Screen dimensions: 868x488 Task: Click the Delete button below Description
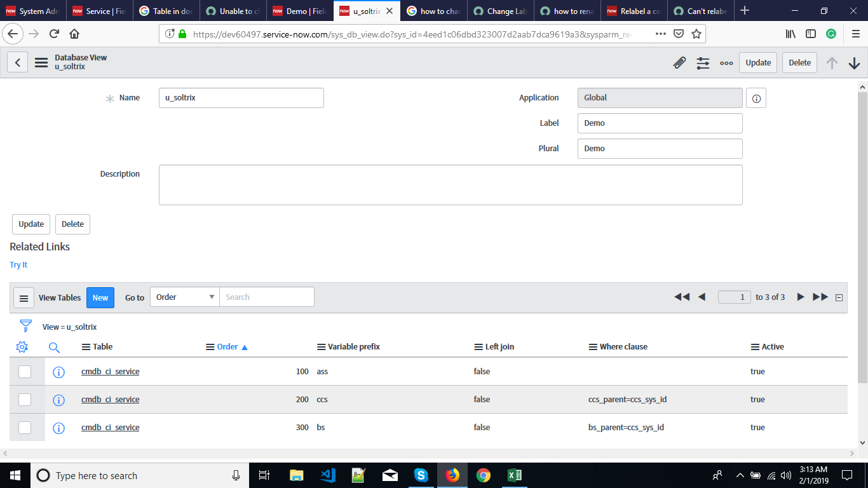[x=73, y=224]
